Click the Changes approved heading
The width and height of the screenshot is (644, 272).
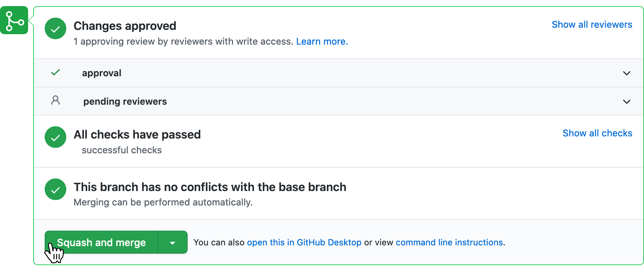(x=125, y=26)
